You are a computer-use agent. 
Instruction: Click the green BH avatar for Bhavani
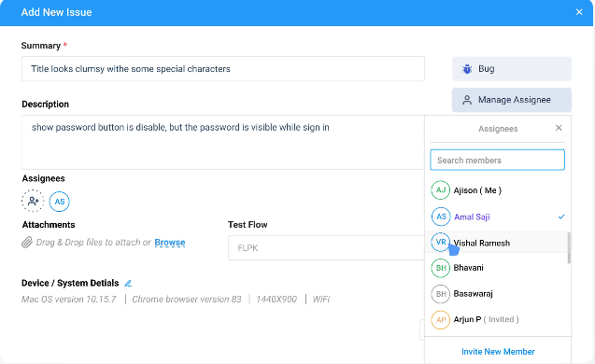click(441, 268)
